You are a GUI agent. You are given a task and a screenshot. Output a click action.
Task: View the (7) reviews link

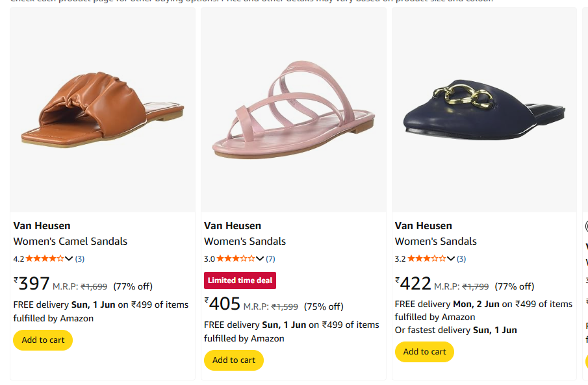(x=270, y=258)
